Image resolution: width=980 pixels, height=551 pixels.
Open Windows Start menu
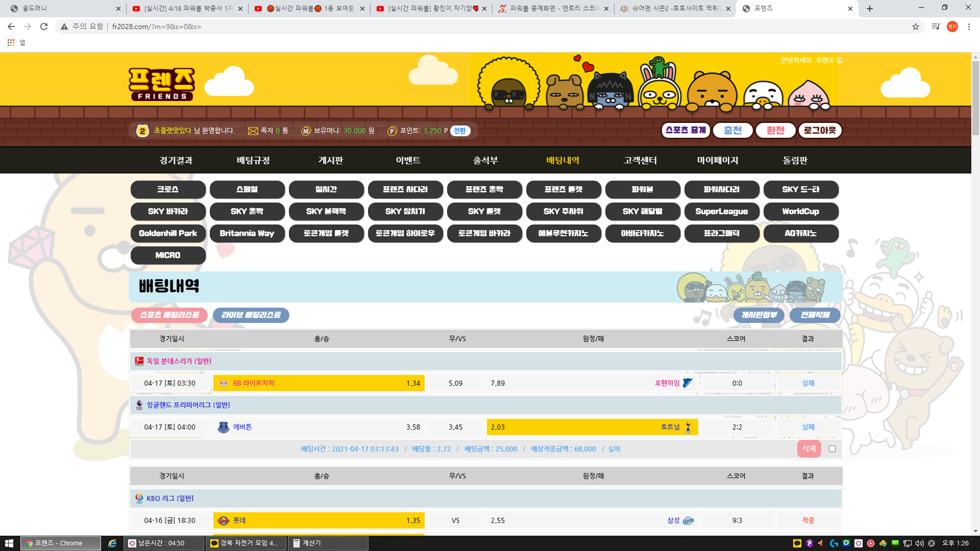click(x=9, y=543)
